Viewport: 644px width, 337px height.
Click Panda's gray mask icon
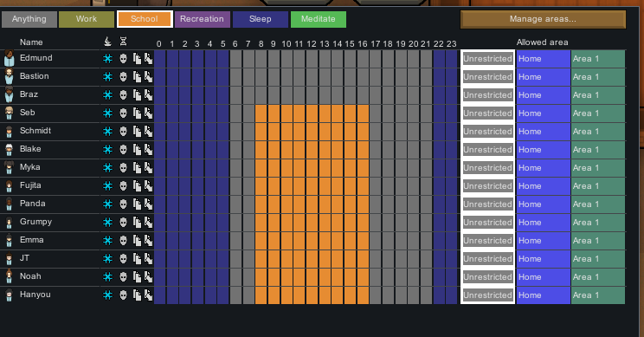tap(123, 204)
